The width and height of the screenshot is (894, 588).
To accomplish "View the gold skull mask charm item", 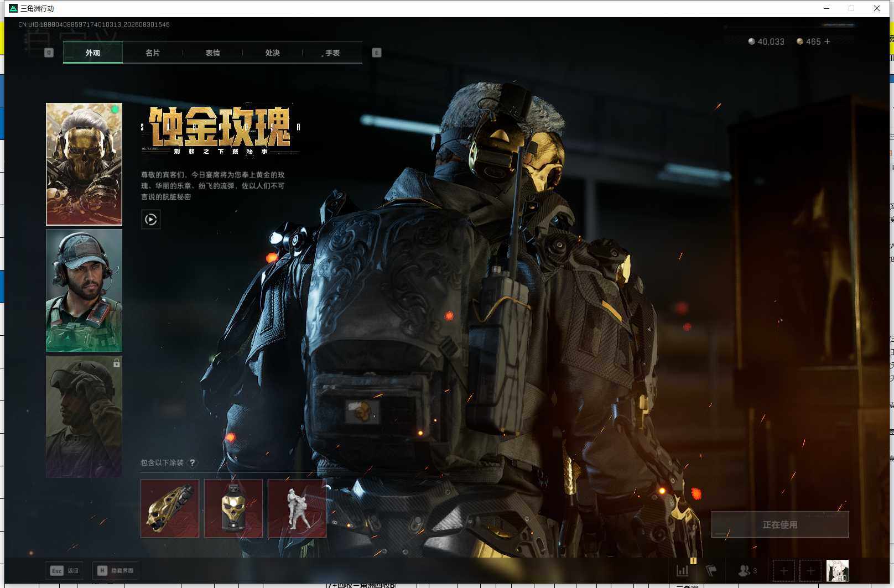I will pos(233,508).
